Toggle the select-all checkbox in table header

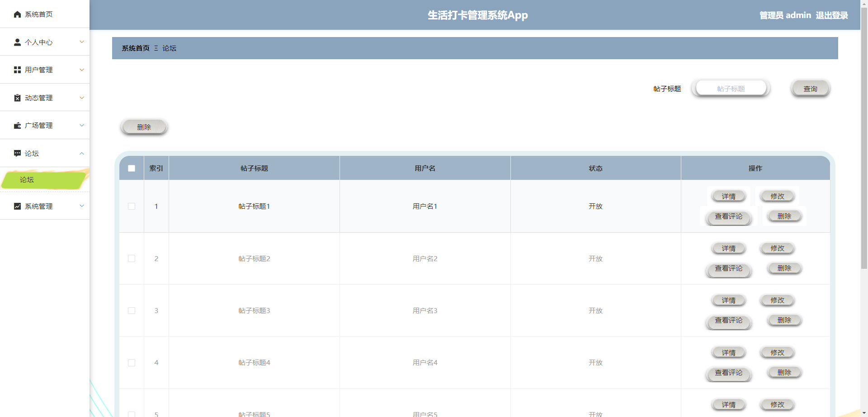point(132,169)
